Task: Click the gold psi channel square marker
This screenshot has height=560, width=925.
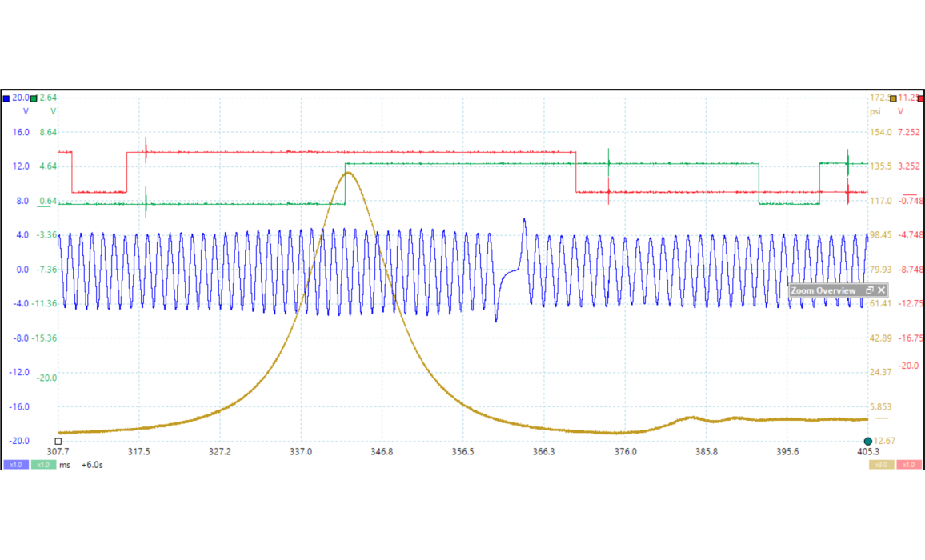Action: pos(894,98)
